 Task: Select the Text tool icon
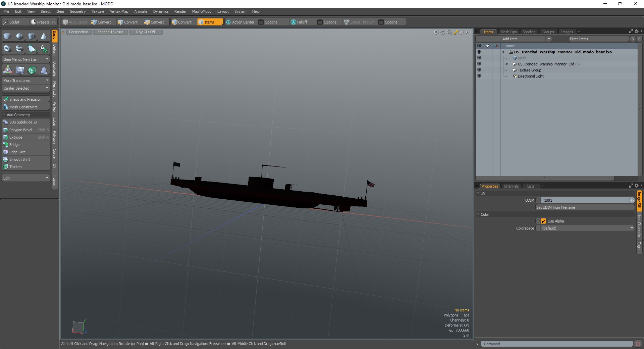click(44, 49)
